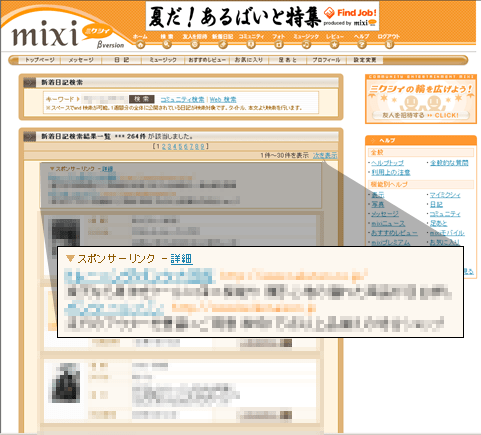Image resolution: width=481 pixels, height=435 pixels.
Task: Click the Help question-mark icon in the top navigation
Action: [x=362, y=44]
